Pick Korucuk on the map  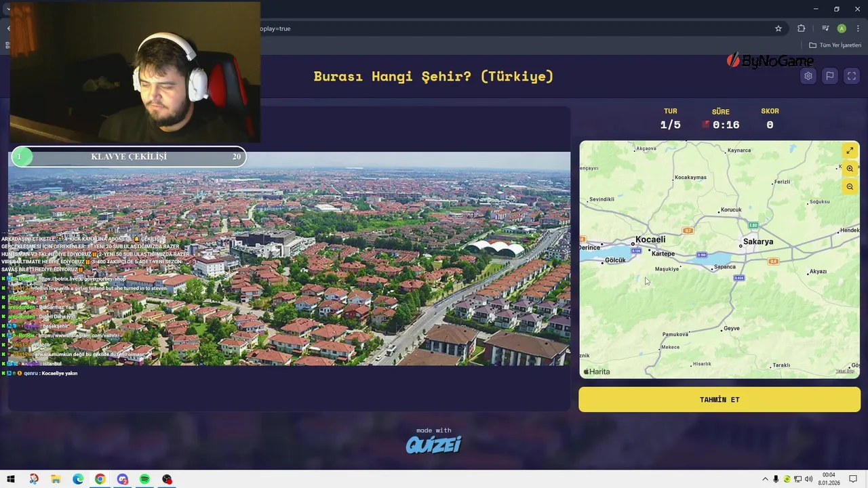click(x=731, y=209)
